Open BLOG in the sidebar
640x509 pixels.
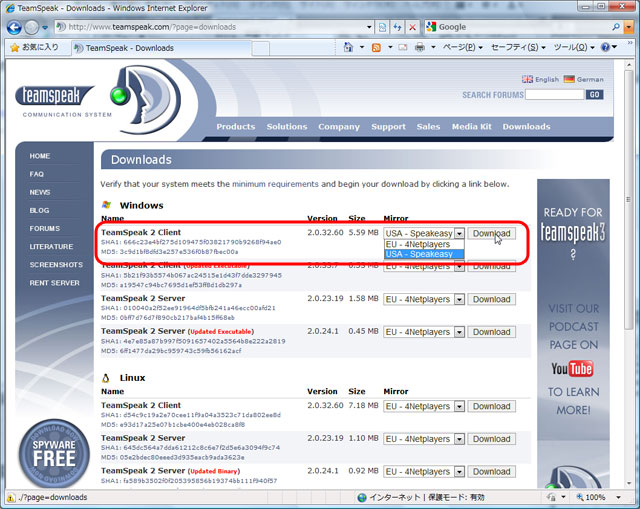coord(39,210)
